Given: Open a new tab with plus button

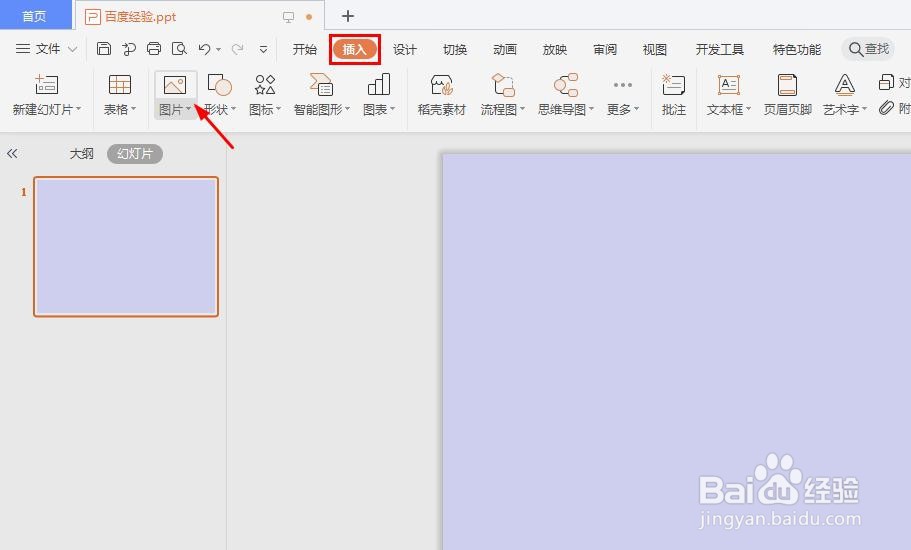Looking at the screenshot, I should pos(347,16).
